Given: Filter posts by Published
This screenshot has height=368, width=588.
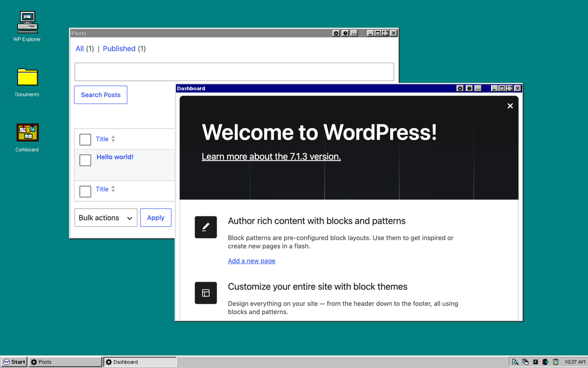Looking at the screenshot, I should coord(119,49).
